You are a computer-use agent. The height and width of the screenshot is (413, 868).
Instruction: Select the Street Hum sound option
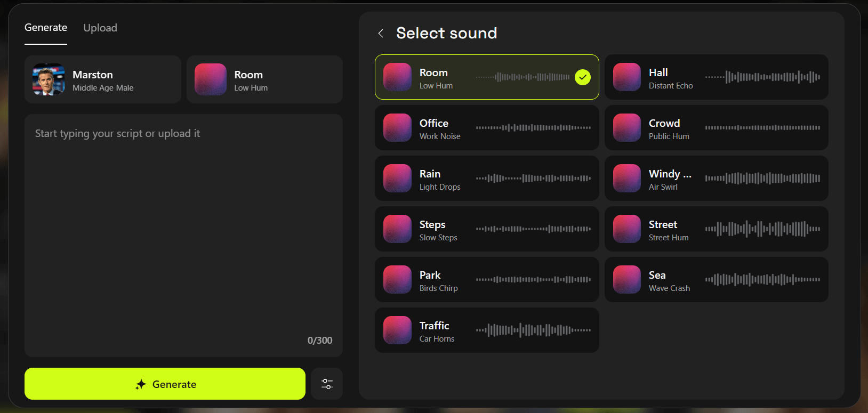tap(716, 229)
